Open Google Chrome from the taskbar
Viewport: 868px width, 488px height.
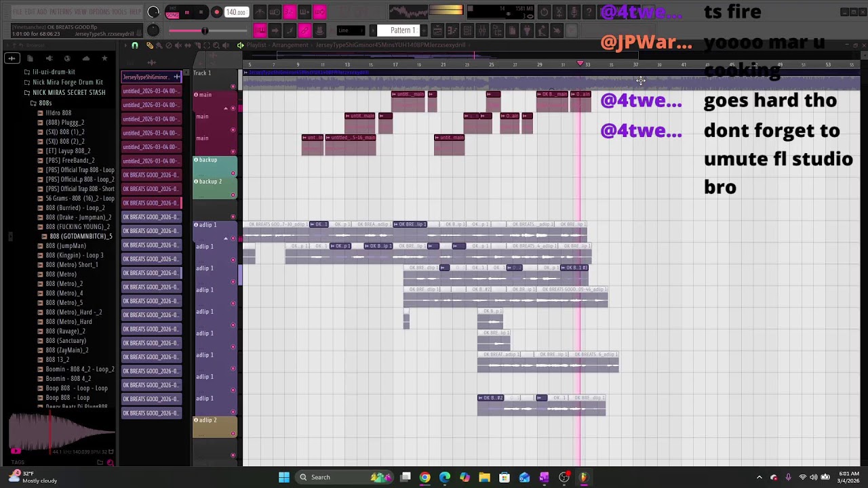pyautogui.click(x=425, y=477)
